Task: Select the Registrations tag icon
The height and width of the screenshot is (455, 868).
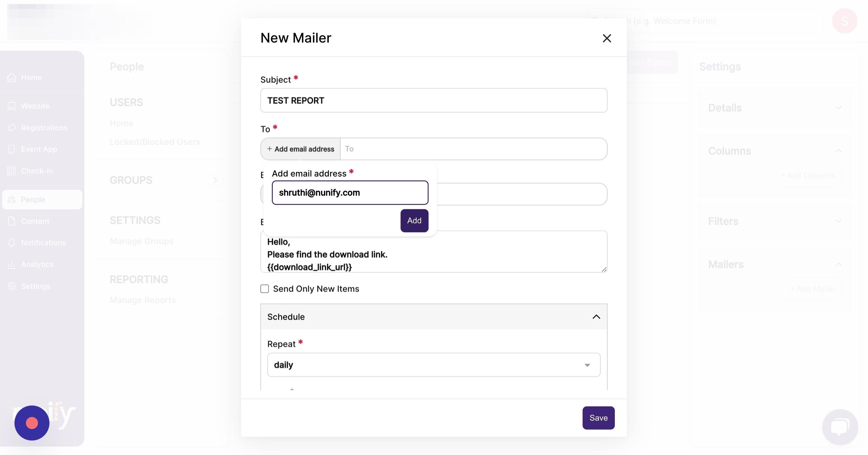Action: (x=11, y=128)
